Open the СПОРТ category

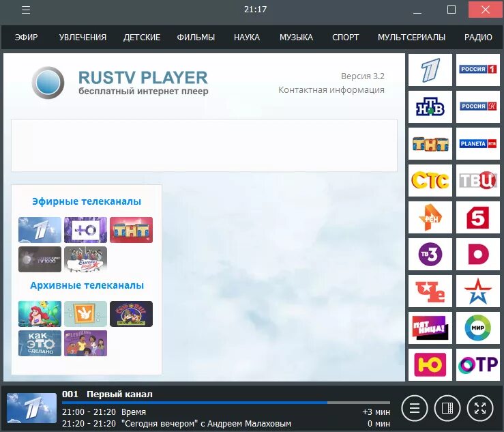coord(346,38)
